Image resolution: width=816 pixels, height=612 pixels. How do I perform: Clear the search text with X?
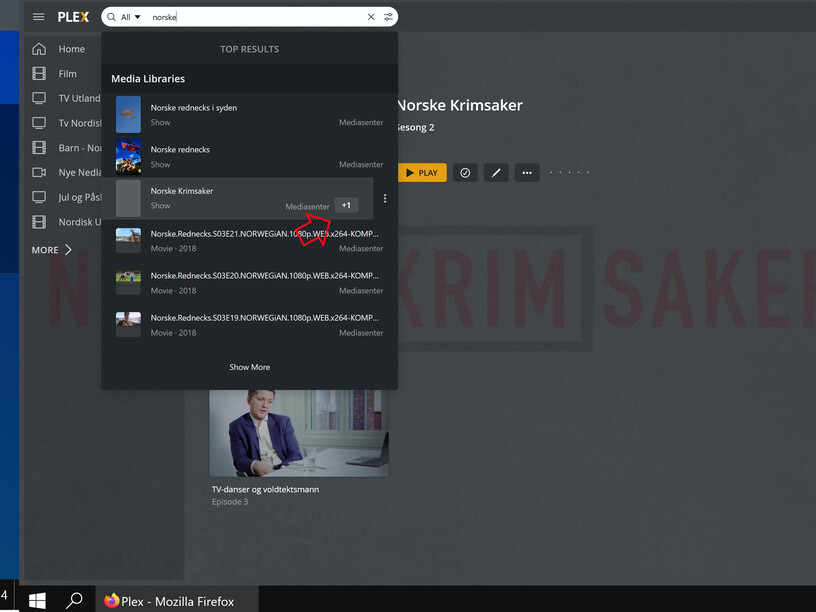[x=371, y=17]
